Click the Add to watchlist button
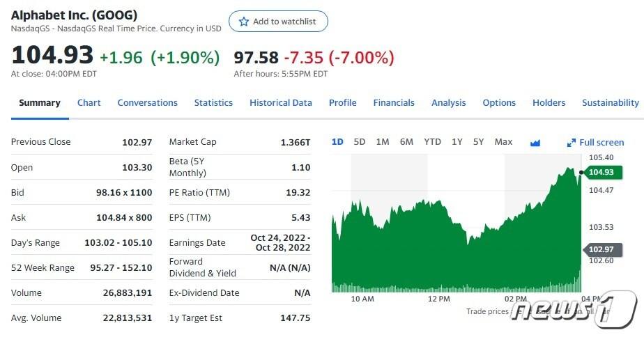 point(278,22)
